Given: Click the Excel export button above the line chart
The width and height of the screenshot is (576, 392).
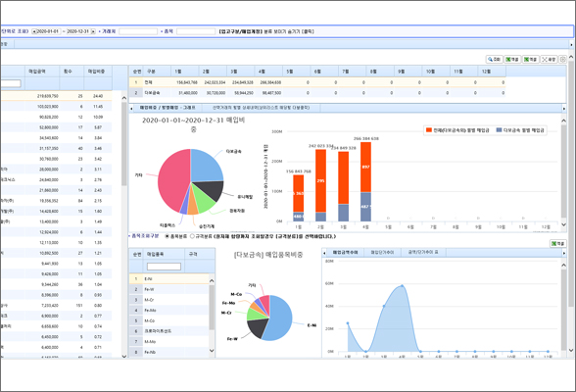Looking at the screenshot, I should click(x=557, y=244).
